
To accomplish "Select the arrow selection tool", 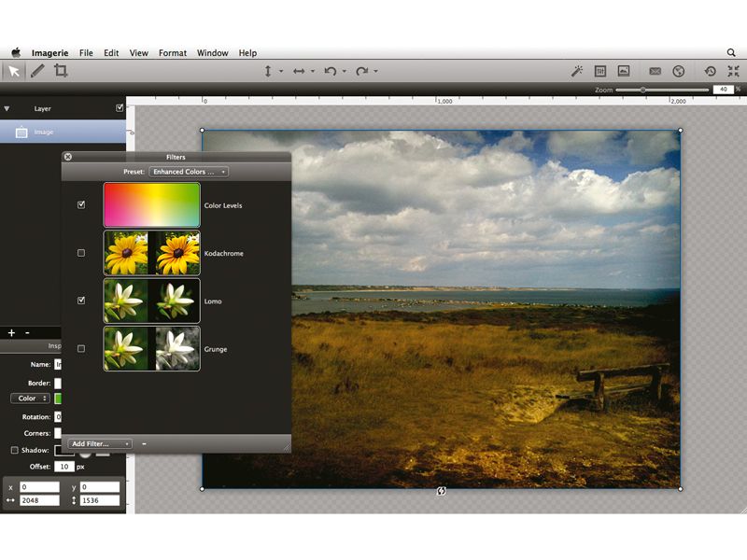I will point(13,71).
